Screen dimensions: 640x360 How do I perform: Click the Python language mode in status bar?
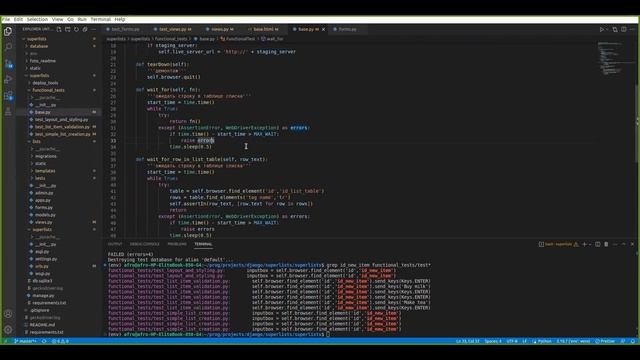542,341
